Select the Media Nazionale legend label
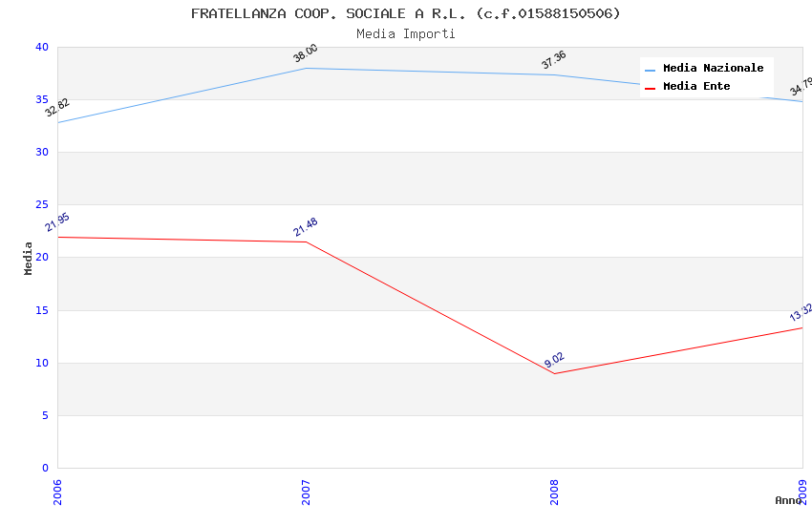812x525 pixels. tap(713, 69)
